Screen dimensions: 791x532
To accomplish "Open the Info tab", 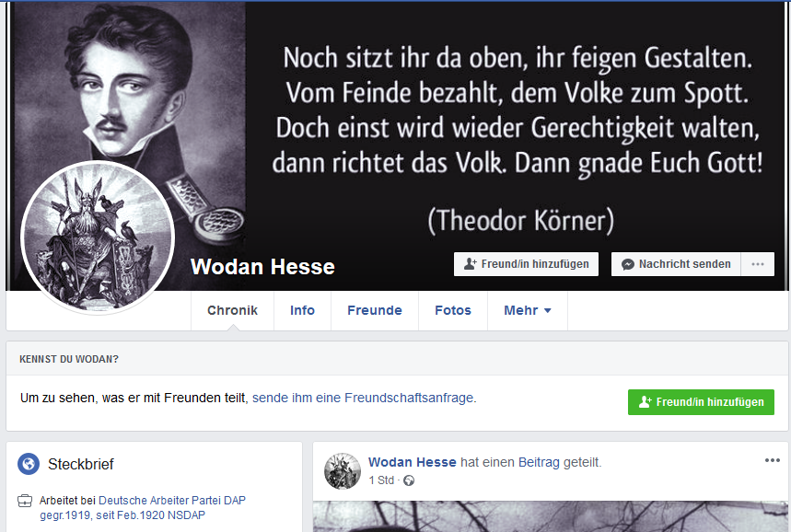I will [x=302, y=310].
